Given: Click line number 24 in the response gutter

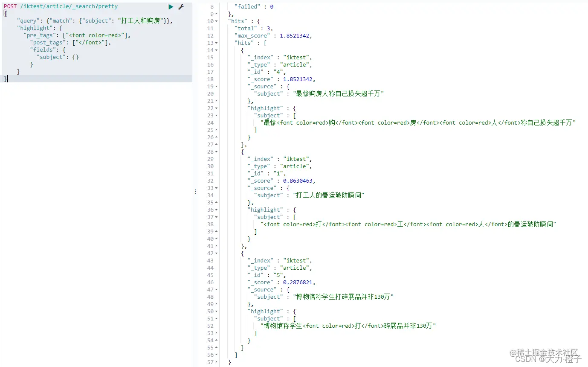Looking at the screenshot, I should click(210, 123).
